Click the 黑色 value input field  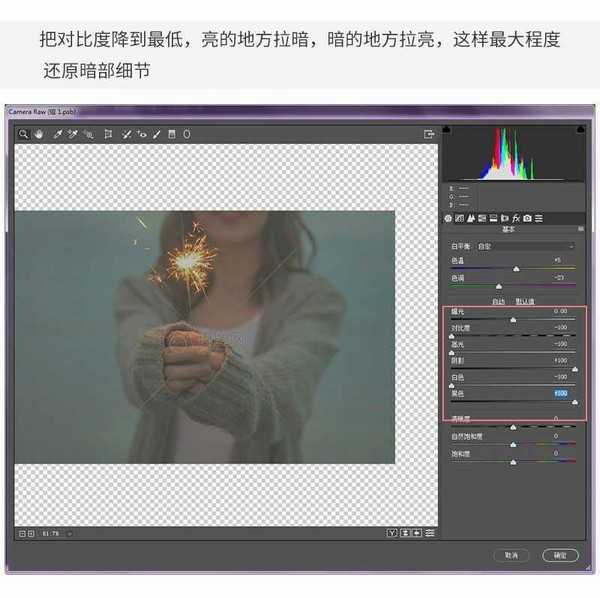(558, 393)
